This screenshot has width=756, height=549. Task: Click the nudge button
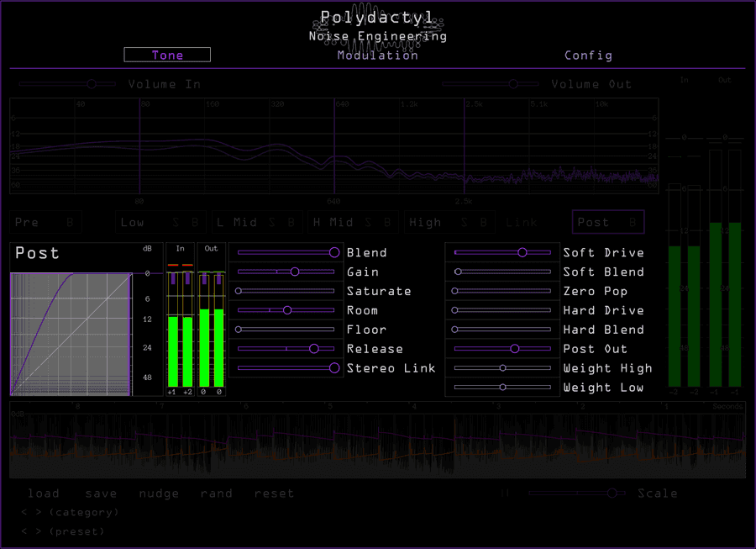pyautogui.click(x=159, y=494)
